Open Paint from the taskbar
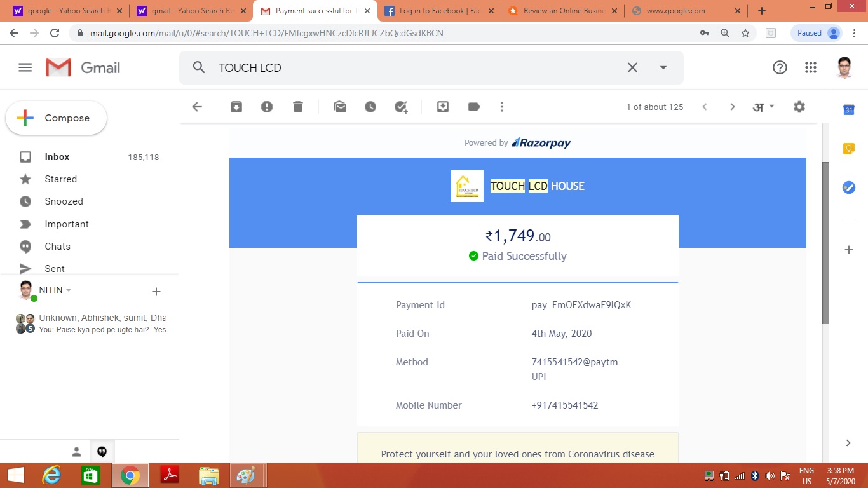 [247, 475]
